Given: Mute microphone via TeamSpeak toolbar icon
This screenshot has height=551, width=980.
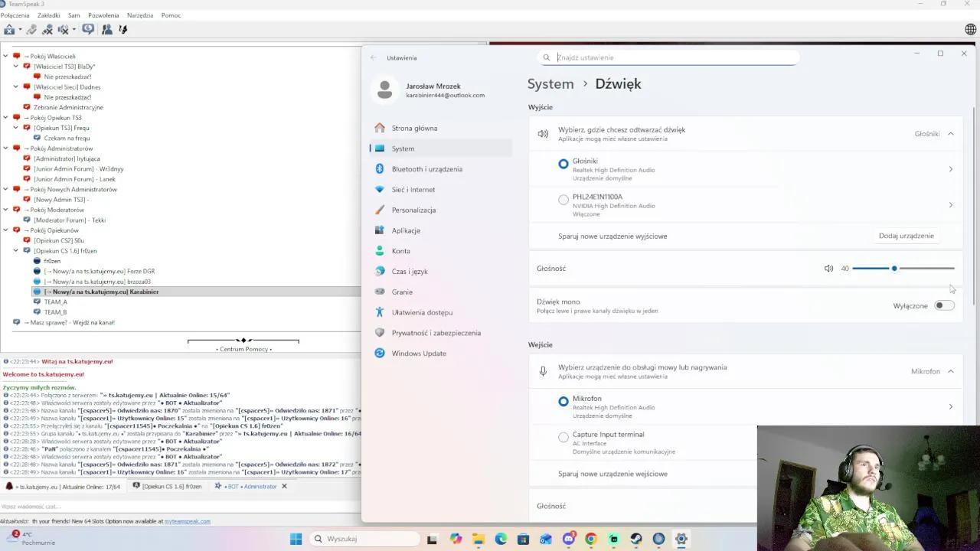Looking at the screenshot, I should (x=47, y=30).
